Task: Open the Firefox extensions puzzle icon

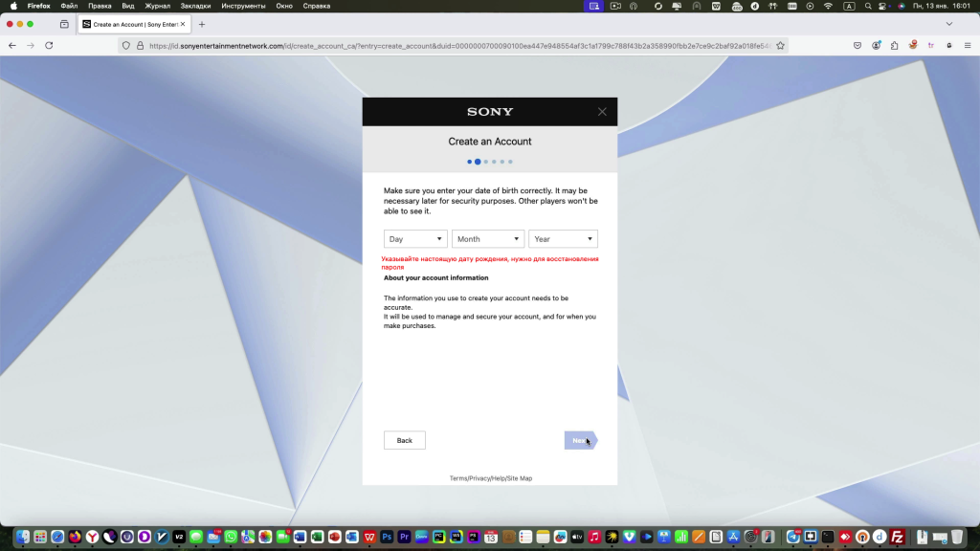Action: 894,45
